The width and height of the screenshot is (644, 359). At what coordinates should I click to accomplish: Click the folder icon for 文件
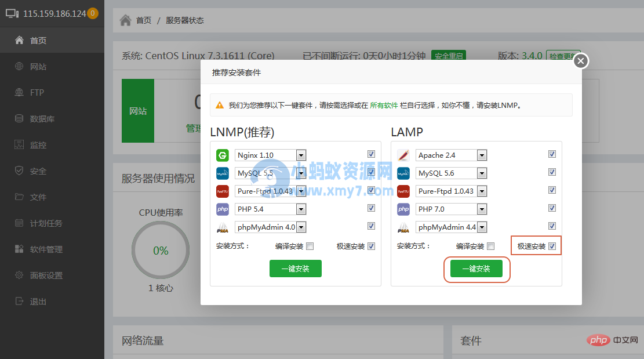coord(19,197)
